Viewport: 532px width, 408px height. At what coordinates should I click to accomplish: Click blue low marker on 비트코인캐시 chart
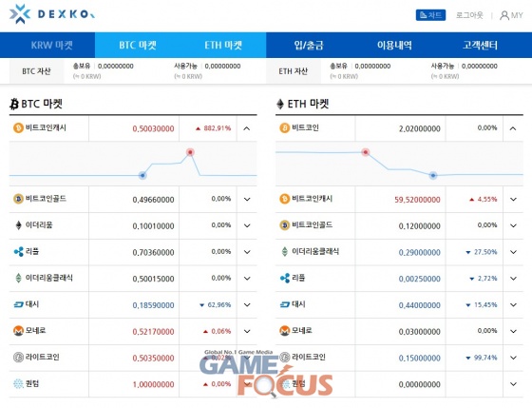click(x=142, y=176)
